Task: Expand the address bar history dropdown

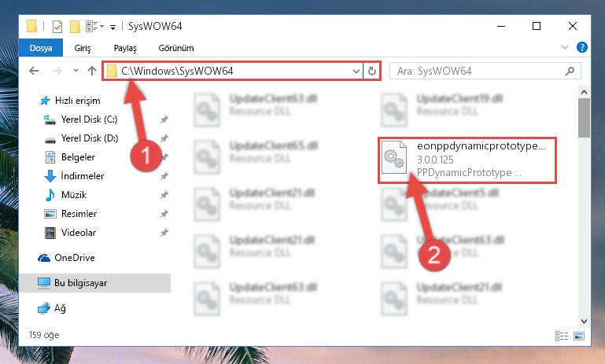Action: point(356,71)
